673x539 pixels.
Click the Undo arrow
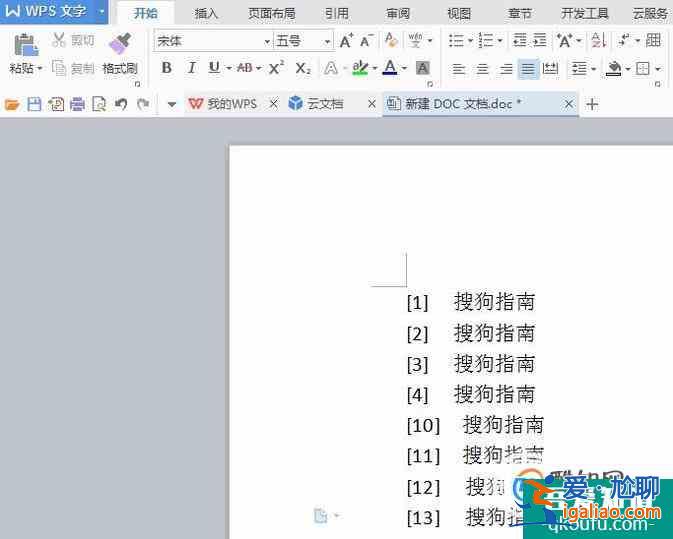pos(121,104)
